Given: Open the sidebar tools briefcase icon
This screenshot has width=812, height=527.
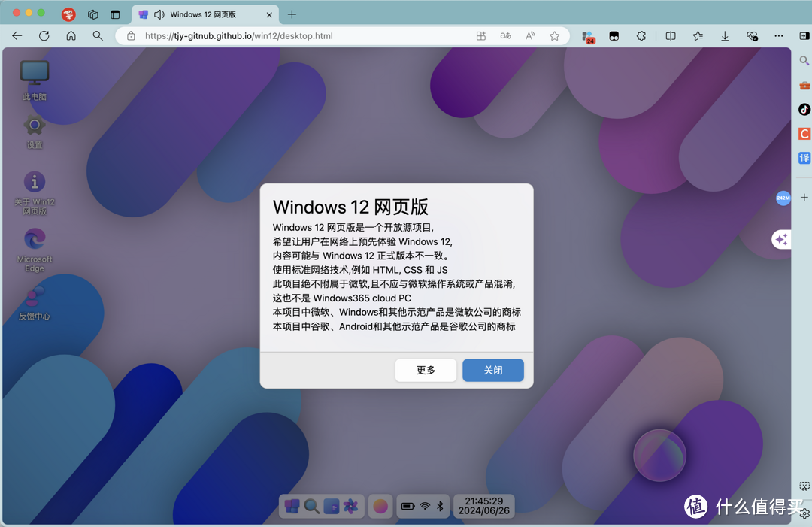Looking at the screenshot, I should point(804,85).
